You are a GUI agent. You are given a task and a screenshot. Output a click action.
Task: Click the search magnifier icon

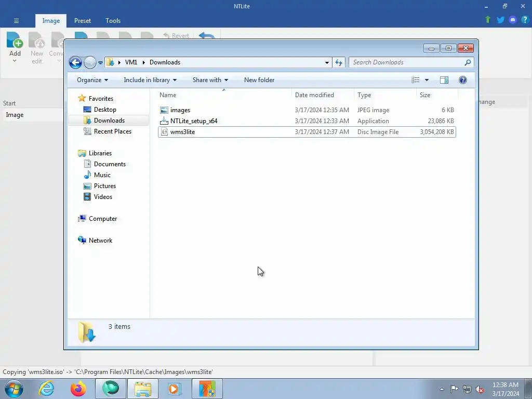click(468, 62)
